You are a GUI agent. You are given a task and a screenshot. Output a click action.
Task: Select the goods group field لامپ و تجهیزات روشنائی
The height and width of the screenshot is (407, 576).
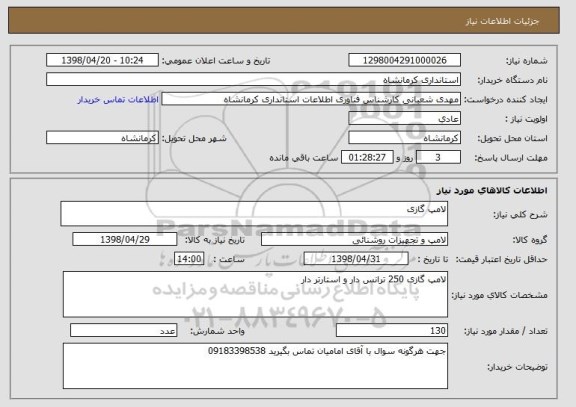tap(354, 239)
